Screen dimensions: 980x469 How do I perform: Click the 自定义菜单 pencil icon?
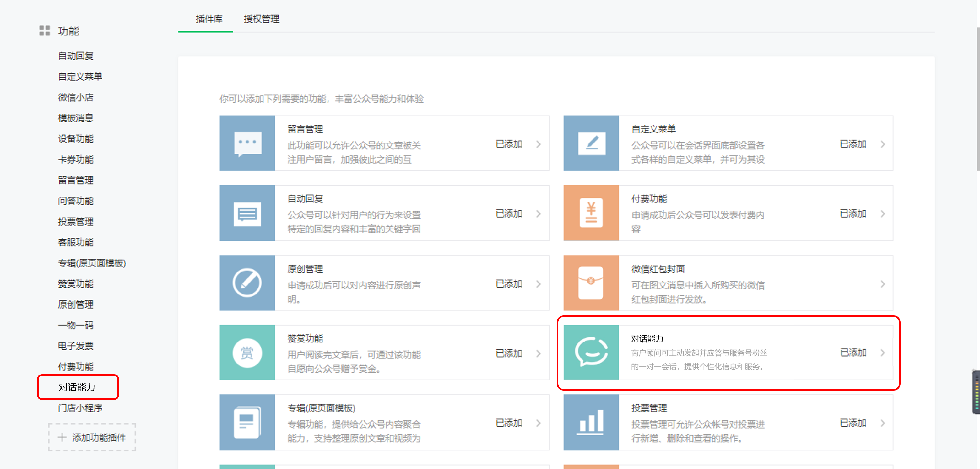591,143
